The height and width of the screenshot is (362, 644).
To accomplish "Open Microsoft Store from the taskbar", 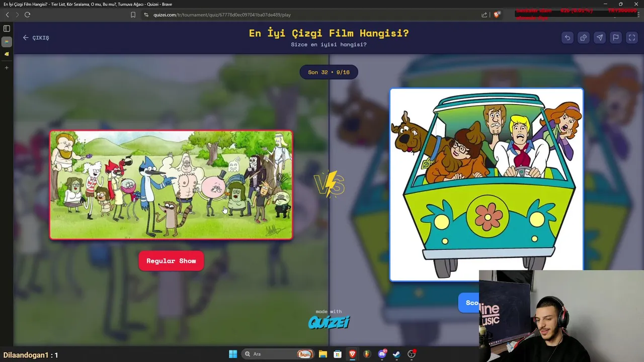I will [x=338, y=354].
